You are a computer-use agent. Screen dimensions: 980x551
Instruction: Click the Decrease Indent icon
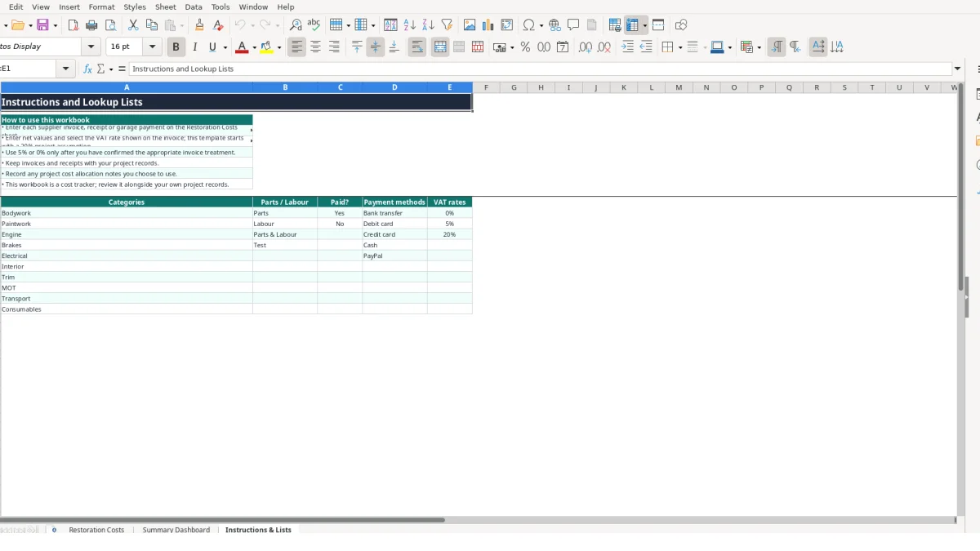(646, 47)
